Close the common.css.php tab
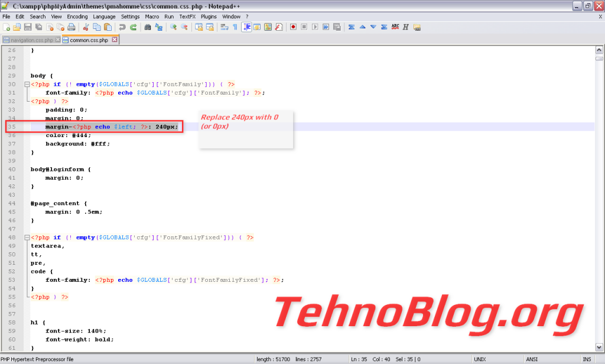Viewport: 605px width, 364px height. [115, 40]
